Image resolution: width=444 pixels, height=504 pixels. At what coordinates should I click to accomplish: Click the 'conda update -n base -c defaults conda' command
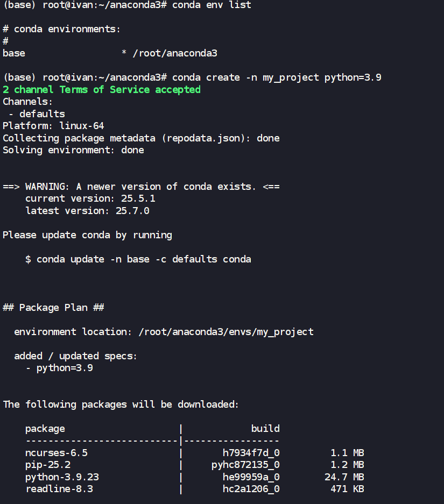(144, 259)
